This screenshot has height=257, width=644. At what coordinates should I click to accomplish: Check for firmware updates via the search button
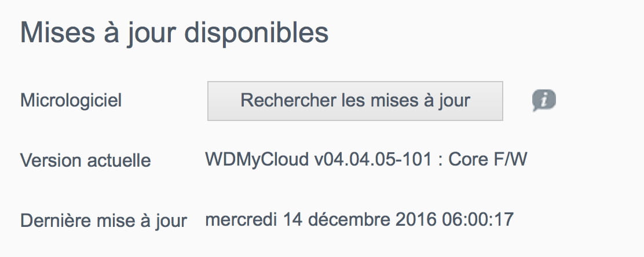[355, 101]
